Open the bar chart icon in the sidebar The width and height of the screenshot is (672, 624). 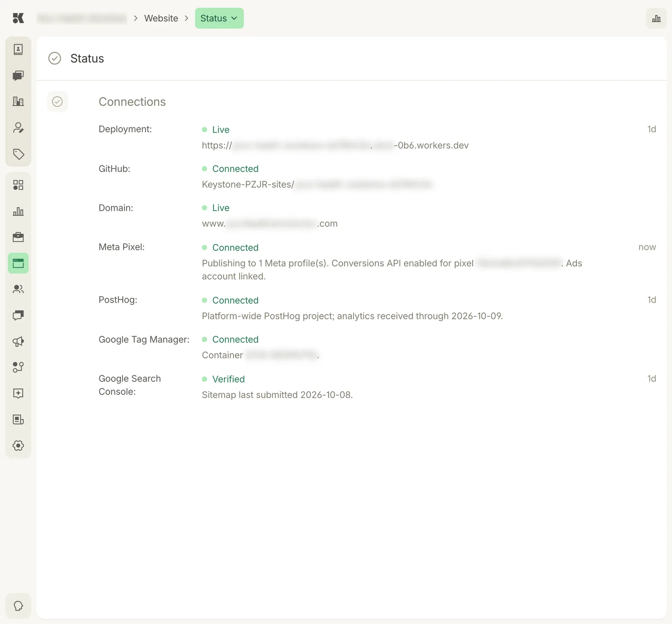tap(18, 211)
